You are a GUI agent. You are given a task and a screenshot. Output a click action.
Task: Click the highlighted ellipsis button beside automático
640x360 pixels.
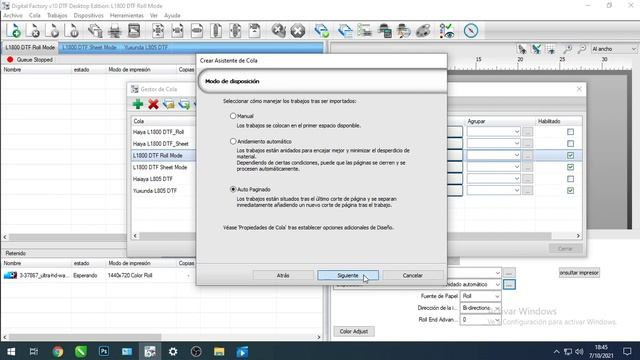click(x=509, y=284)
